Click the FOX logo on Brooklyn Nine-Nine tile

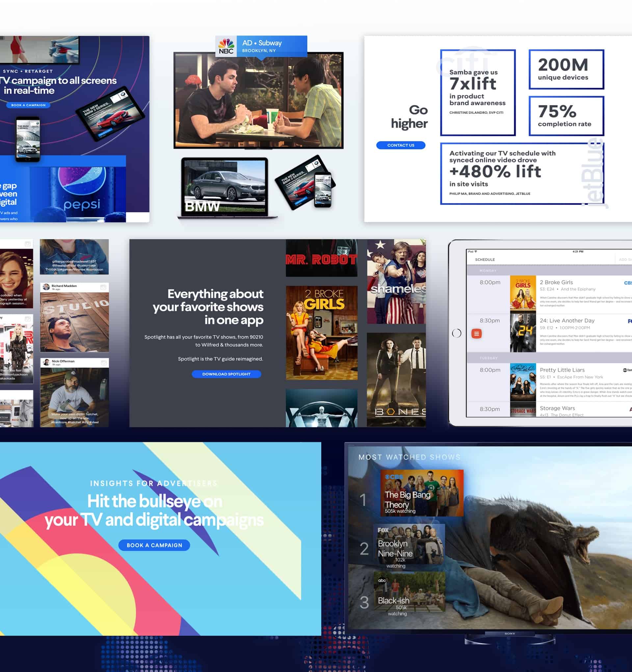pyautogui.click(x=383, y=530)
